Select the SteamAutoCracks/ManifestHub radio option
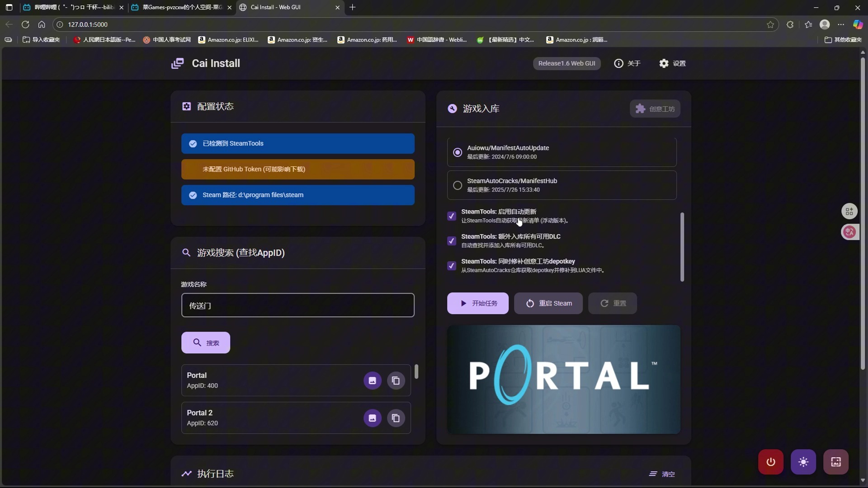 pyautogui.click(x=458, y=185)
